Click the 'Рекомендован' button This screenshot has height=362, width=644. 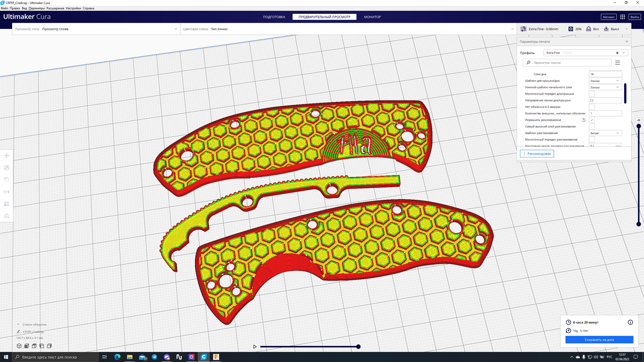tap(537, 154)
